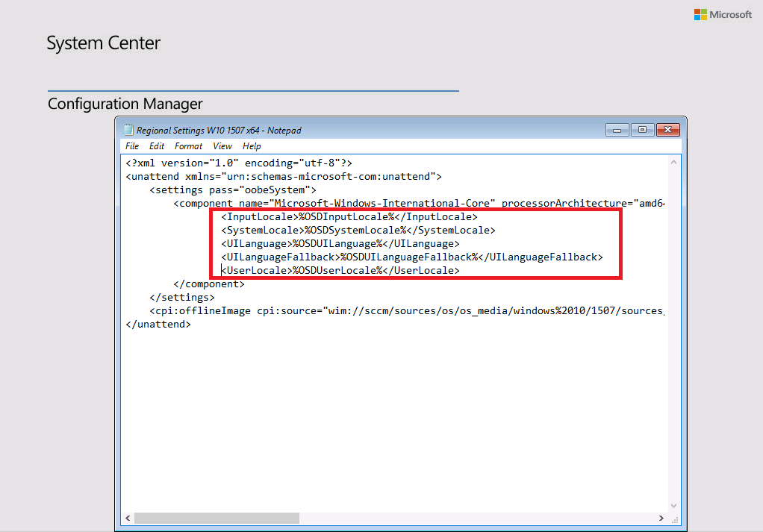The image size is (763, 532).
Task: Click the closing settings tag line
Action: point(182,298)
